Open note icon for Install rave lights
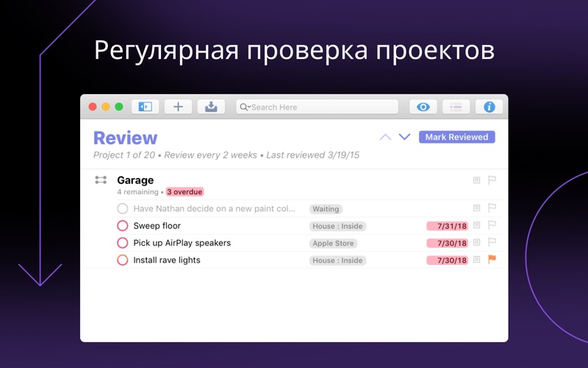The image size is (588, 368). (x=476, y=260)
